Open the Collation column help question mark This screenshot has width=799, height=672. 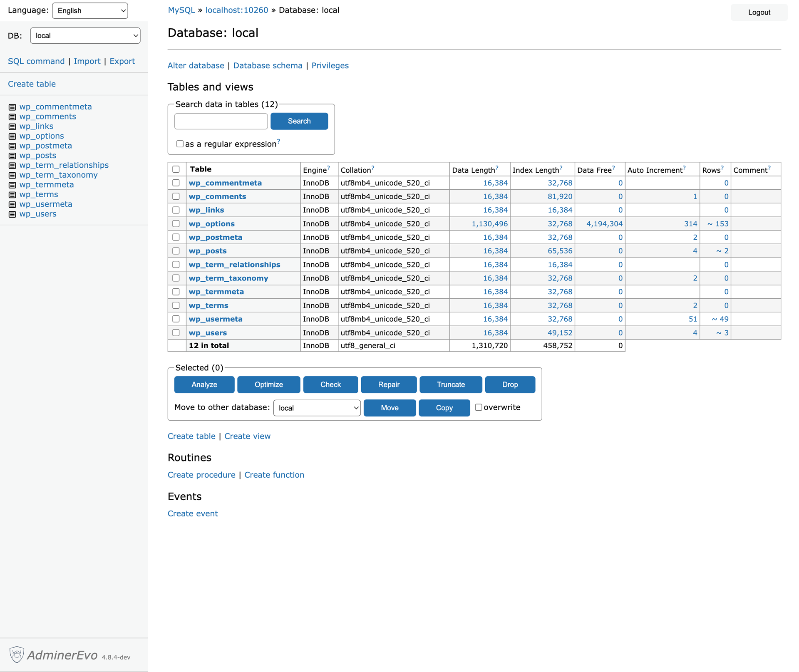tap(373, 168)
